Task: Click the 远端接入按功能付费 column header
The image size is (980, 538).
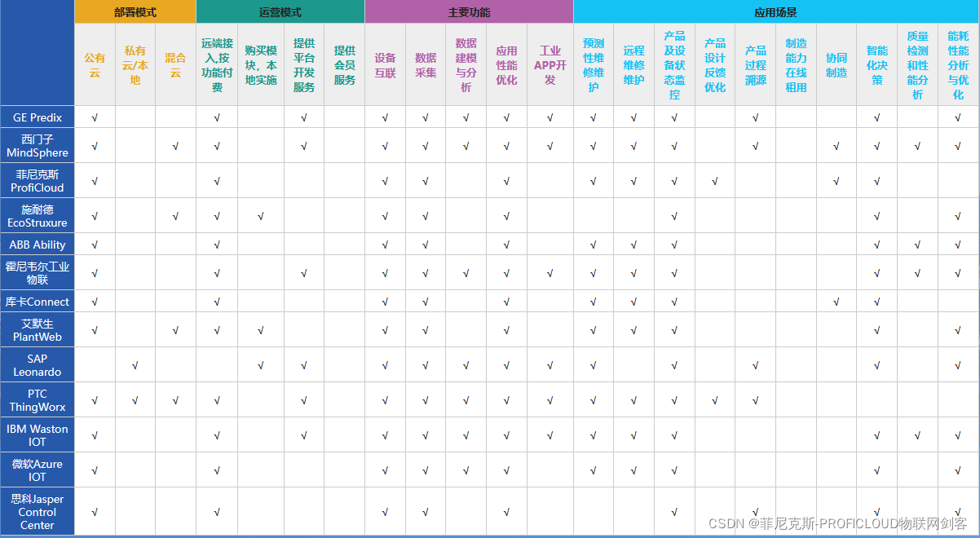Action: [217, 65]
